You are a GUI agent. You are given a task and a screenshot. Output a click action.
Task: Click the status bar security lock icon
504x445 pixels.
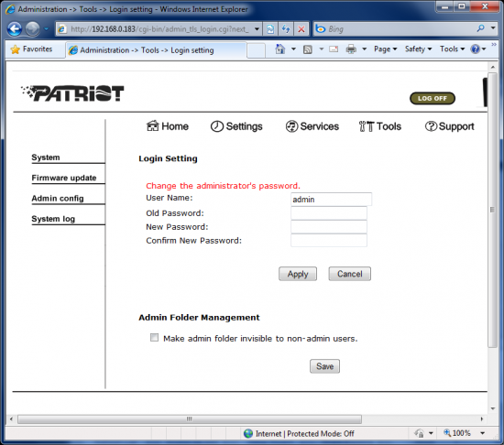pyautogui.click(x=419, y=434)
